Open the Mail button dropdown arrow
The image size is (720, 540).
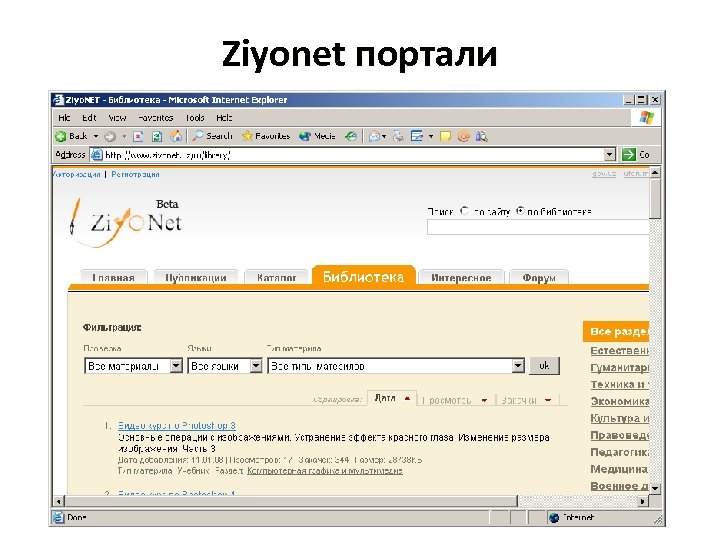pos(384,136)
